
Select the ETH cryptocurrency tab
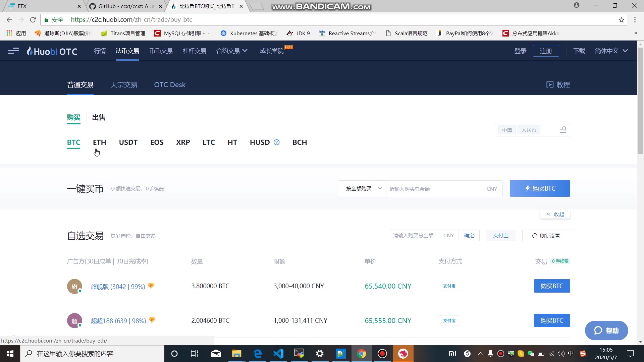pos(100,142)
